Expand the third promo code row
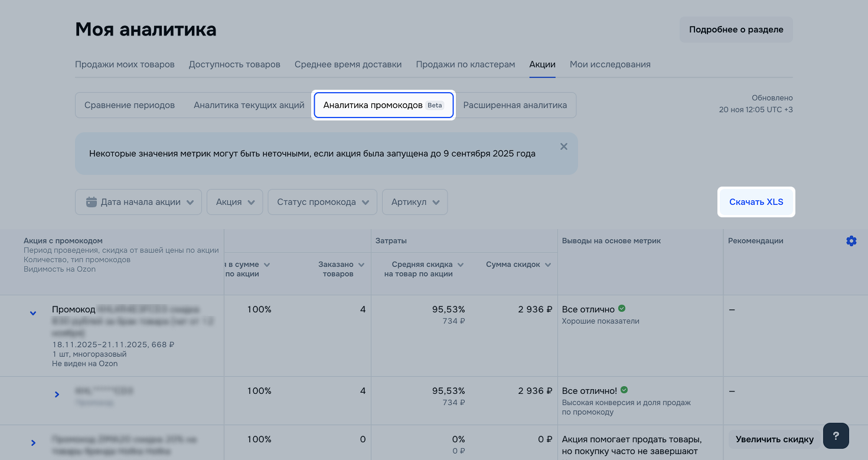The image size is (868, 460). 33,442
